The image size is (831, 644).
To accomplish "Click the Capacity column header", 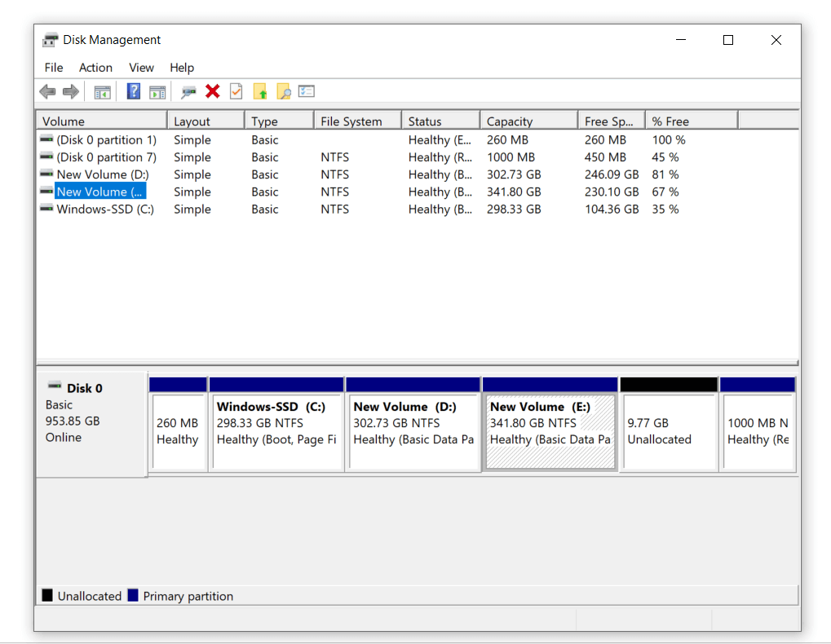I will click(x=528, y=120).
